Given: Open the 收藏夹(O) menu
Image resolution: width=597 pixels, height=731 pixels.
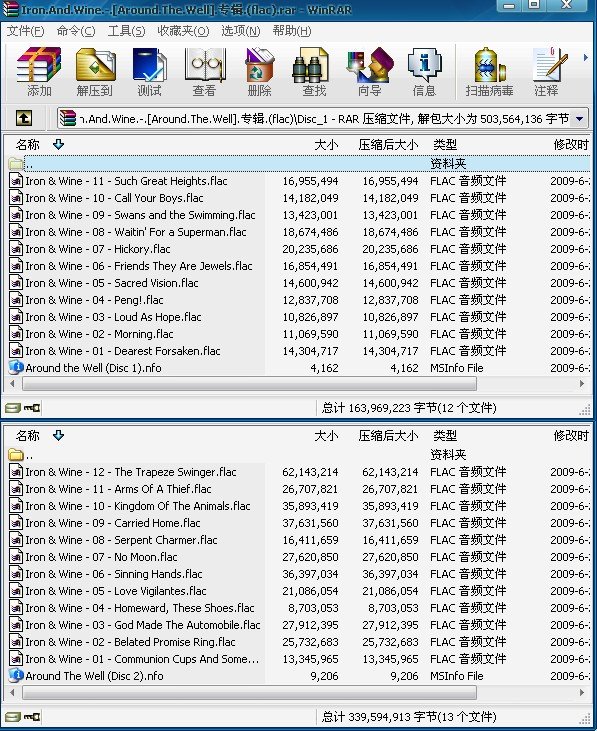Looking at the screenshot, I should point(183,31).
